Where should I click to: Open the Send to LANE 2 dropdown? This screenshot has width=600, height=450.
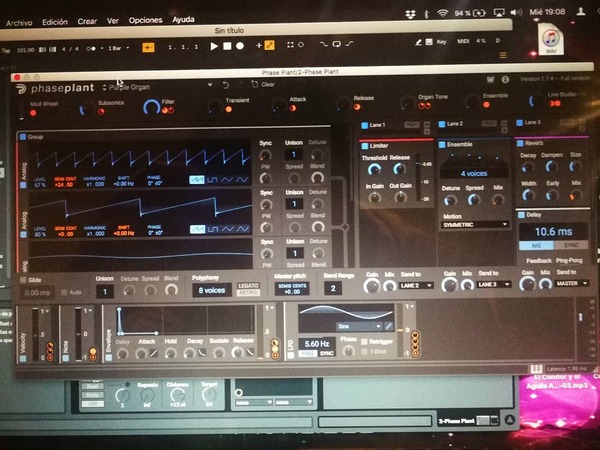pyautogui.click(x=416, y=285)
